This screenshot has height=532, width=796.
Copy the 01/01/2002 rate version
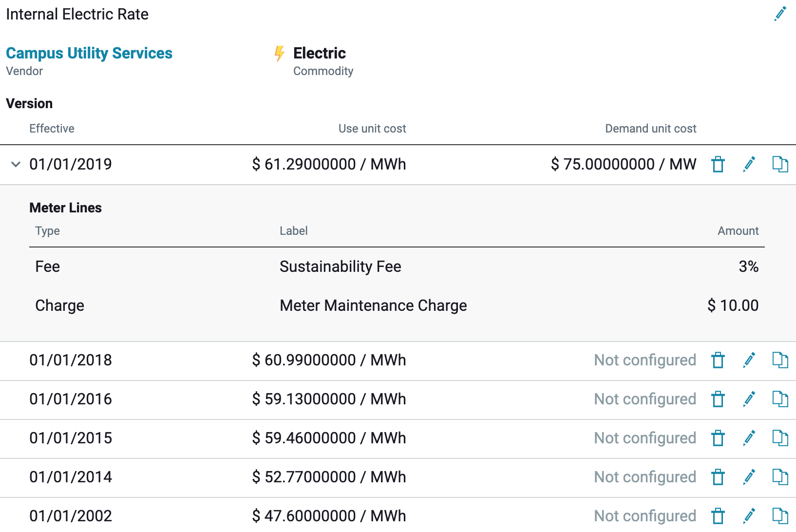[781, 516]
